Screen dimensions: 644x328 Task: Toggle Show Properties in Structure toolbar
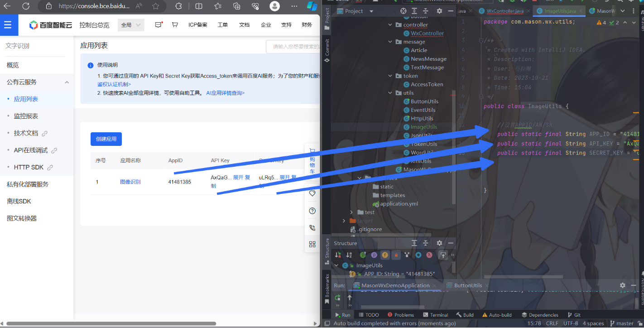(x=374, y=255)
